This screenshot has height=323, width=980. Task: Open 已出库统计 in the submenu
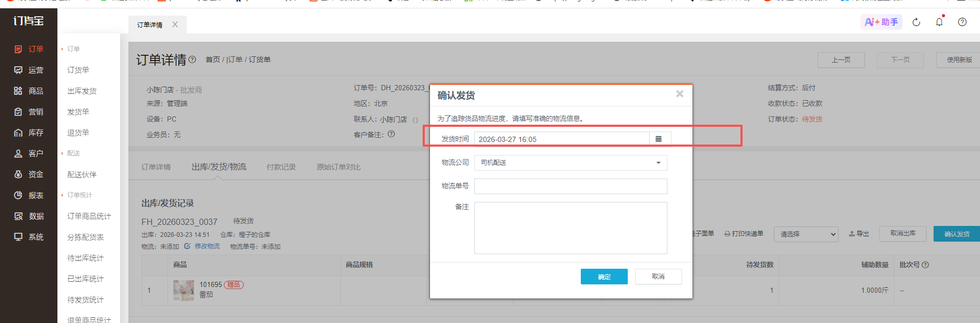coord(86,279)
